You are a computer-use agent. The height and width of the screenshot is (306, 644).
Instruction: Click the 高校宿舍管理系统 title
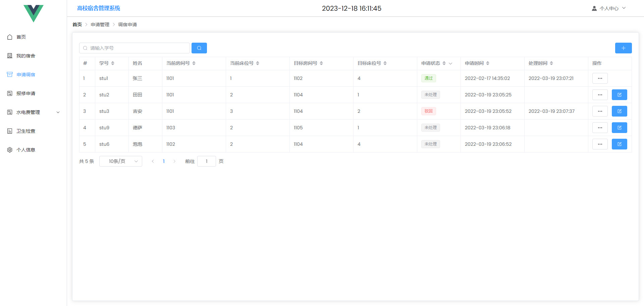[x=99, y=8]
